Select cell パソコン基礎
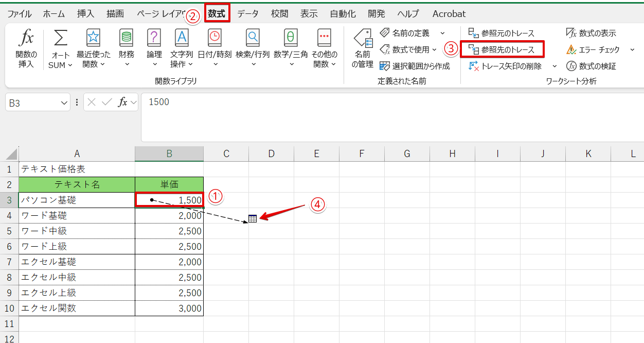Screen dimensions: 644x343 pos(77,200)
